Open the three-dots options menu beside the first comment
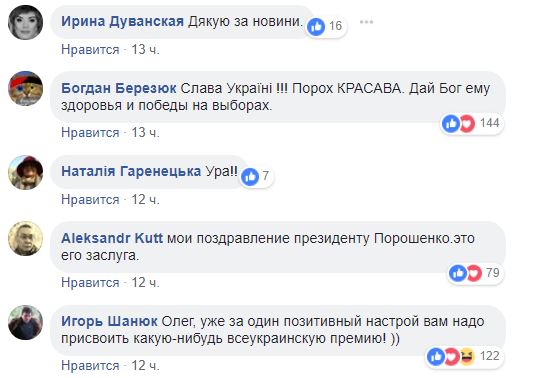The width and height of the screenshot is (544, 378). [366, 23]
